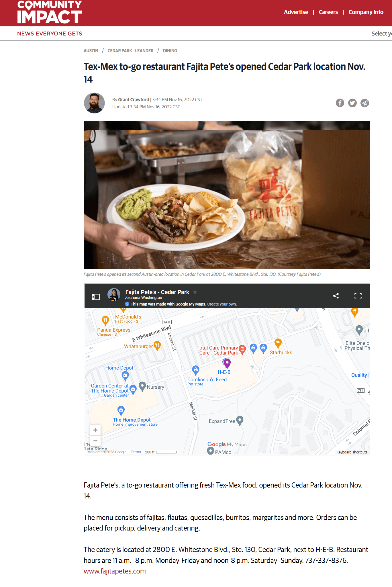Zoom in on the map
Image resolution: width=392 pixels, height=587 pixels.
coord(95,430)
